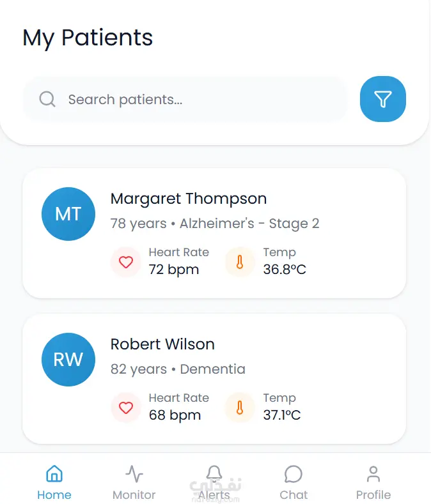Viewport: 431px width, 504px height.
Task: Select the MT avatar circle
Action: (68, 214)
